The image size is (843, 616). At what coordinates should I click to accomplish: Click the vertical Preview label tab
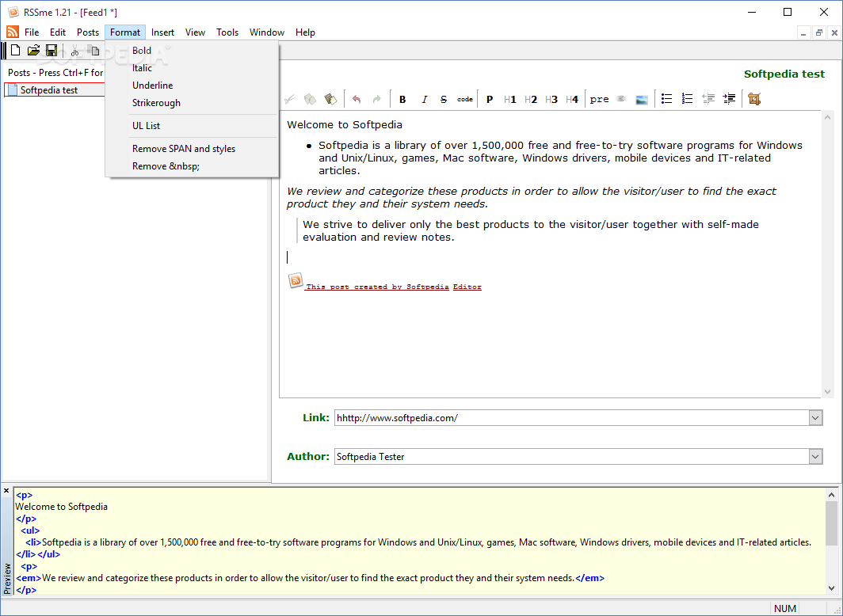[7, 579]
